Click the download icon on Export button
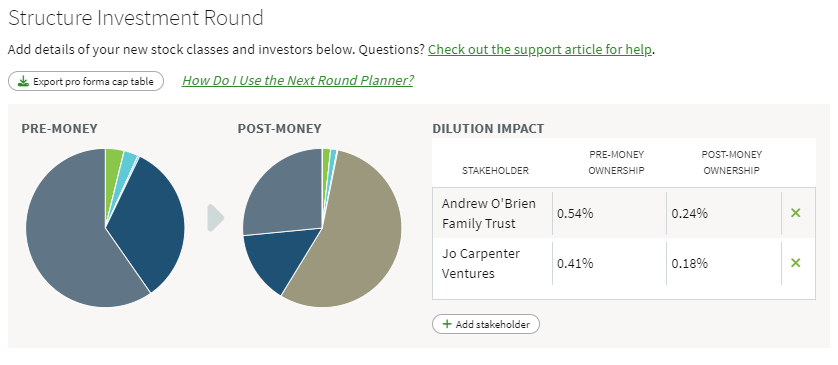 (23, 81)
